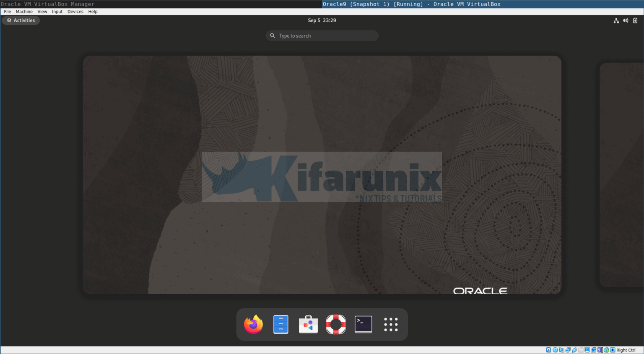Viewport: 644px width, 354px height.
Task: Show Applications grid button
Action: coord(391,325)
